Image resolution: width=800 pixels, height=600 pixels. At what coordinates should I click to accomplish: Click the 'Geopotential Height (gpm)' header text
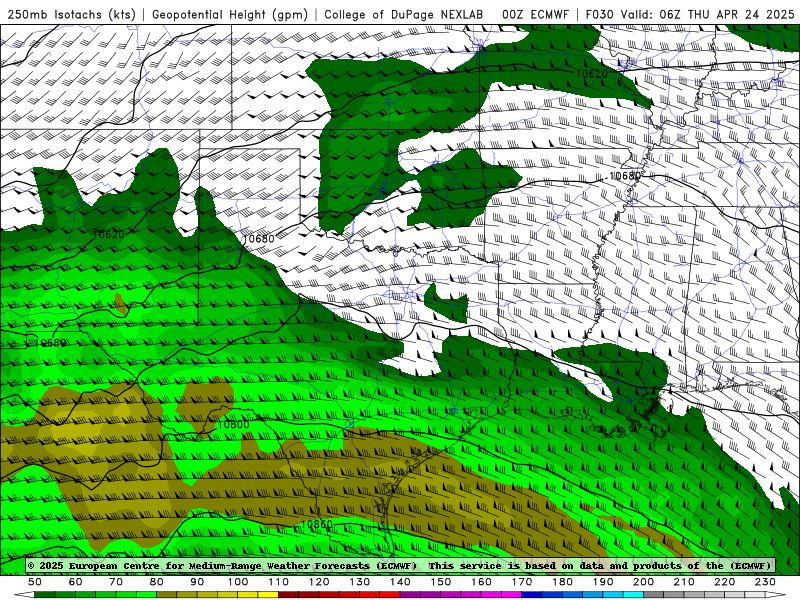point(230,14)
